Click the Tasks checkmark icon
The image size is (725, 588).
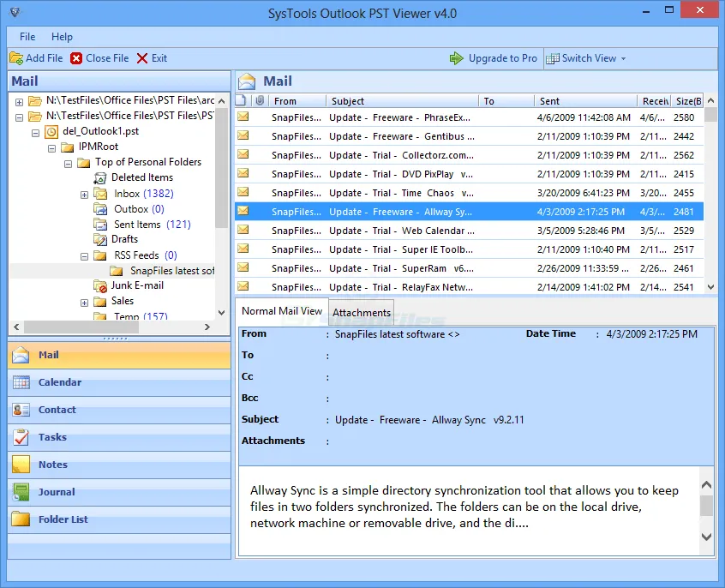pos(21,437)
